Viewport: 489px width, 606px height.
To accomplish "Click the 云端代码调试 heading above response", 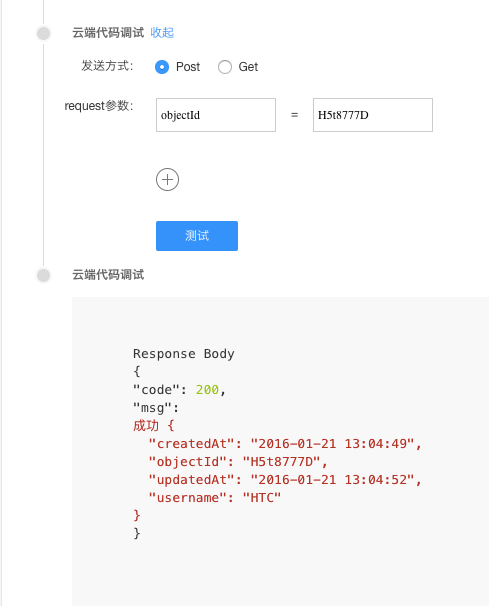I will click(108, 275).
